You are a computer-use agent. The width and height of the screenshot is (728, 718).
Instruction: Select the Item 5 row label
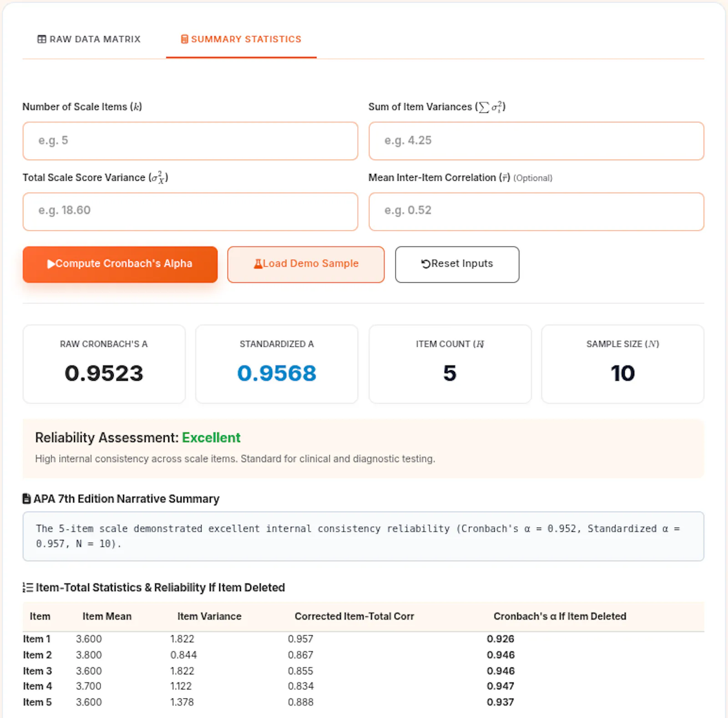tap(37, 702)
